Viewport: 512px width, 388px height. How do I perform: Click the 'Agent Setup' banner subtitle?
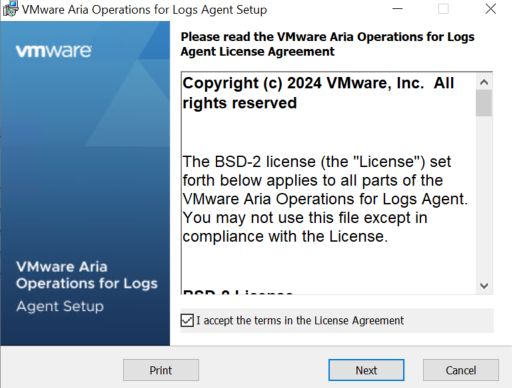pyautogui.click(x=60, y=306)
